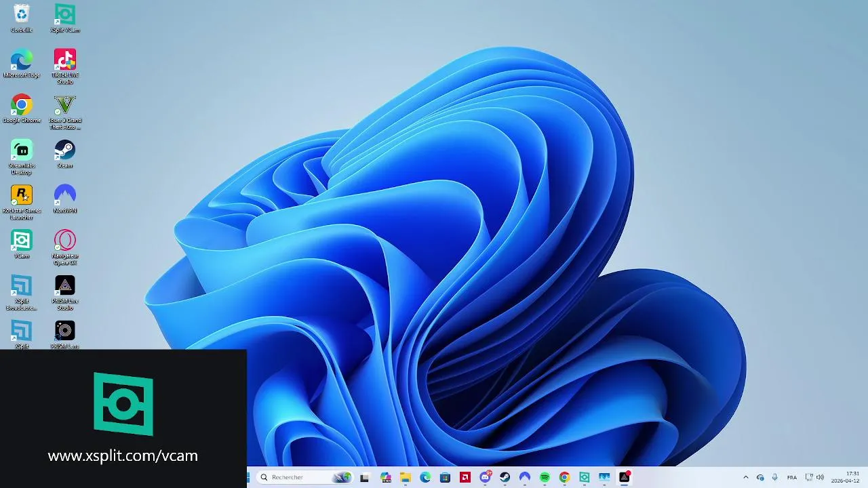The height and width of the screenshot is (488, 868).
Task: Open the volume control in system tray
Action: click(x=820, y=477)
